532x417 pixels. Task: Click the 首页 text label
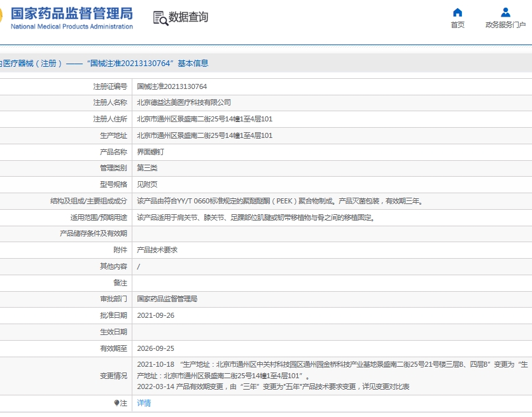458,25
